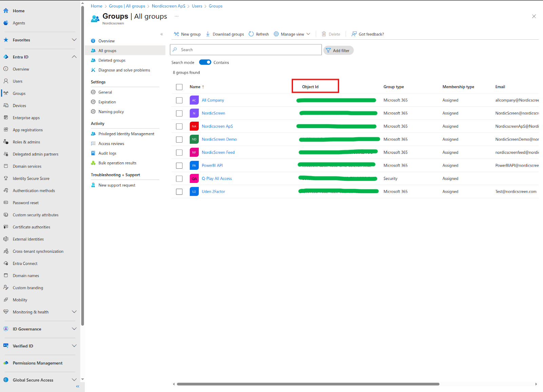
Task: Open Roles & admins icon
Action: pyautogui.click(x=6, y=142)
